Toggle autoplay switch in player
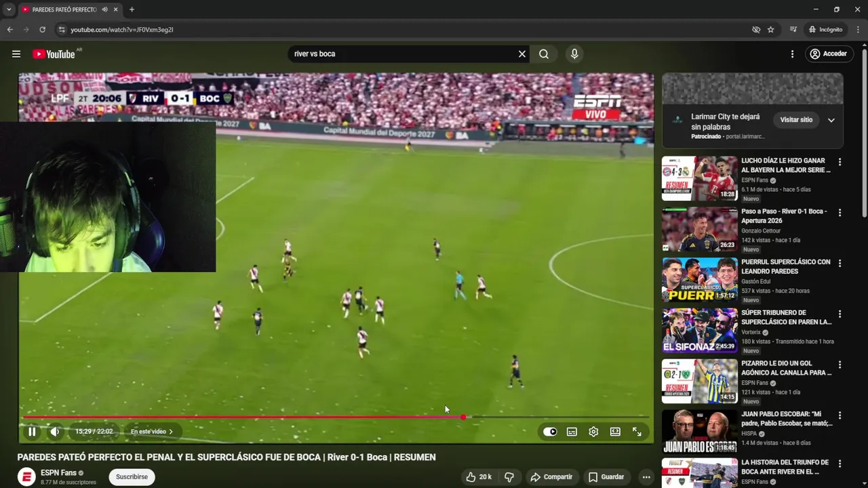Screen dimensions: 868x488 coord(550,432)
